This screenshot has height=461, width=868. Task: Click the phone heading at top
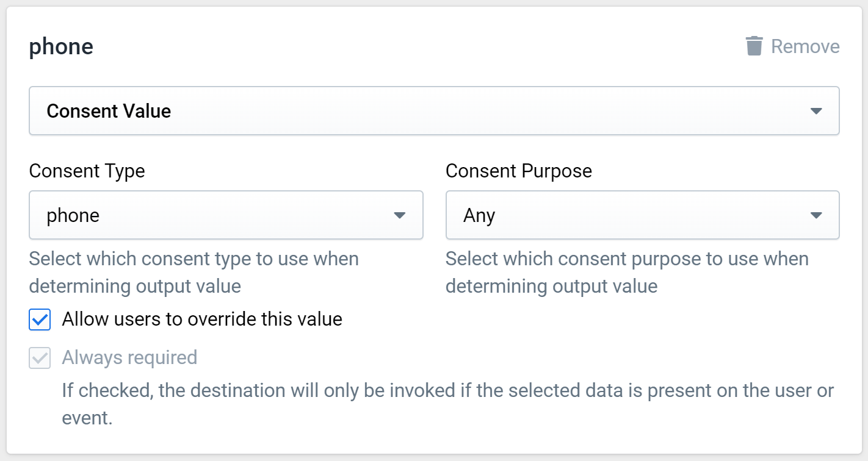pyautogui.click(x=61, y=47)
